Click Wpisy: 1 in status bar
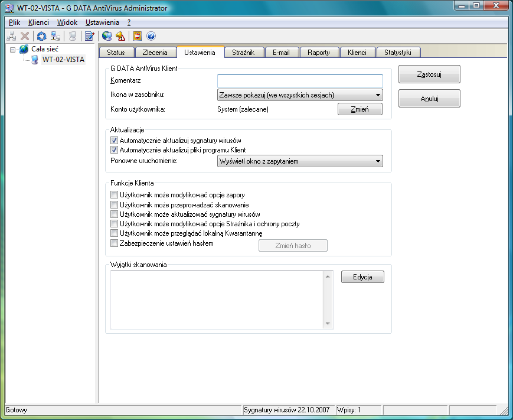Image resolution: width=513 pixels, height=420 pixels. (x=349, y=410)
